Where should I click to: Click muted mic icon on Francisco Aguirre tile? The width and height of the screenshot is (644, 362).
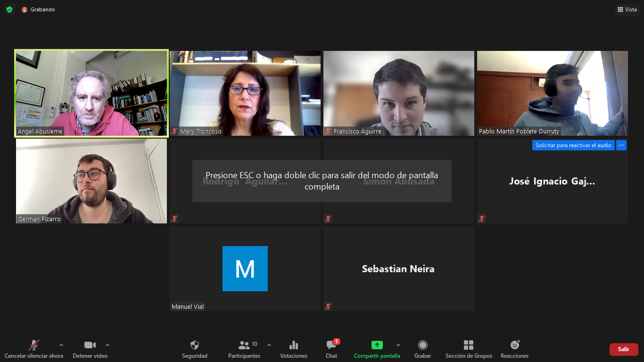coord(329,132)
